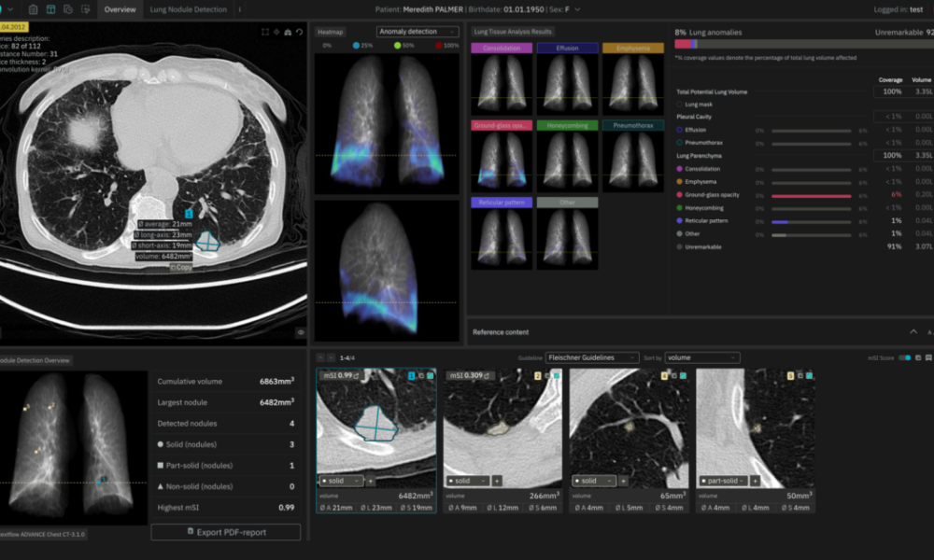934x560 pixels.
Task: Open the Anomaly detection dropdown
Action: (411, 32)
